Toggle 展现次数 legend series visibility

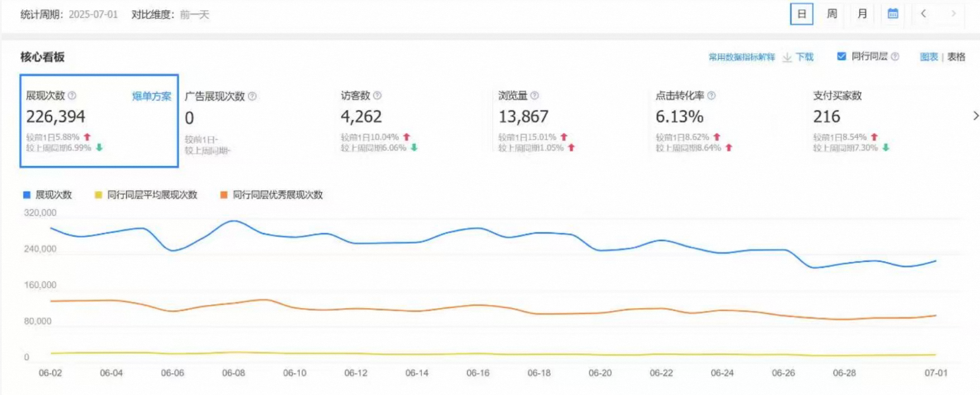click(47, 195)
